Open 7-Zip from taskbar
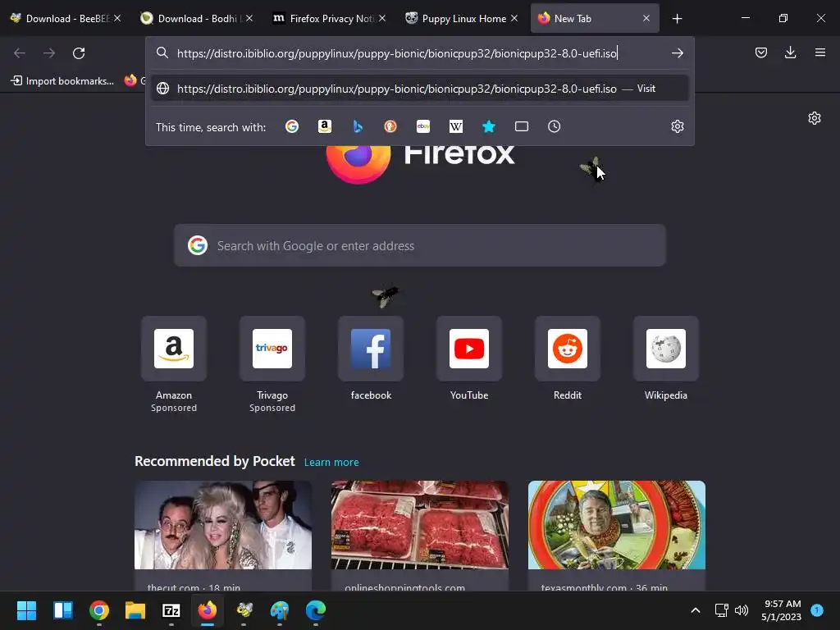The image size is (840, 630). (171, 610)
